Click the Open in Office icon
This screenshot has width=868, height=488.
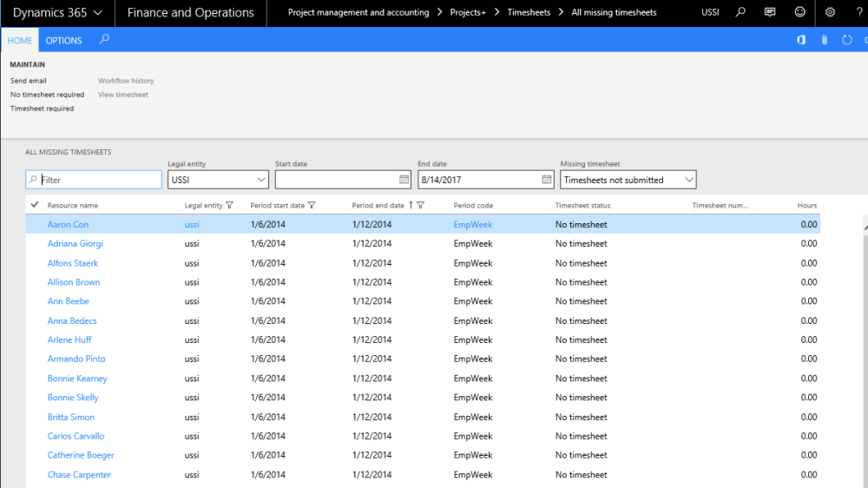[801, 40]
